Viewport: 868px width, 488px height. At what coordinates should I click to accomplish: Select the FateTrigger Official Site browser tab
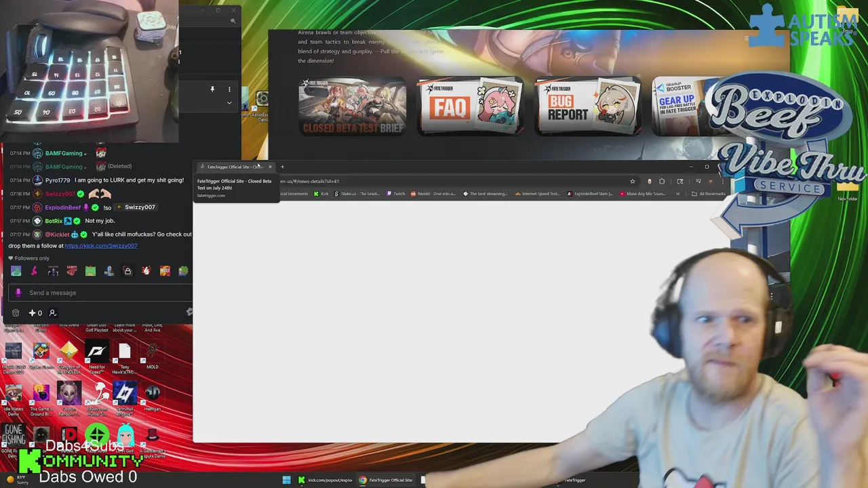coord(234,167)
